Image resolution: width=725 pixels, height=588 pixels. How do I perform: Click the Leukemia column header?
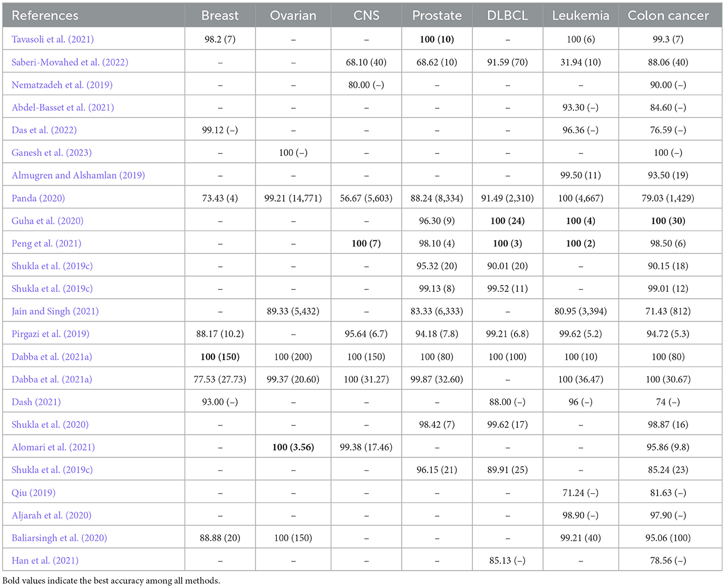pos(581,16)
